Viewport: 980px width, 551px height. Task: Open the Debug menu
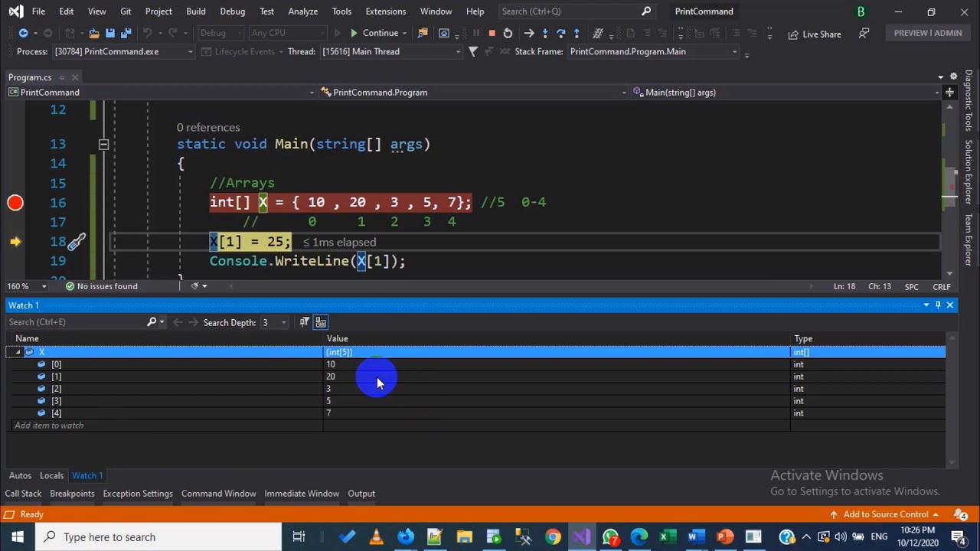pos(232,11)
